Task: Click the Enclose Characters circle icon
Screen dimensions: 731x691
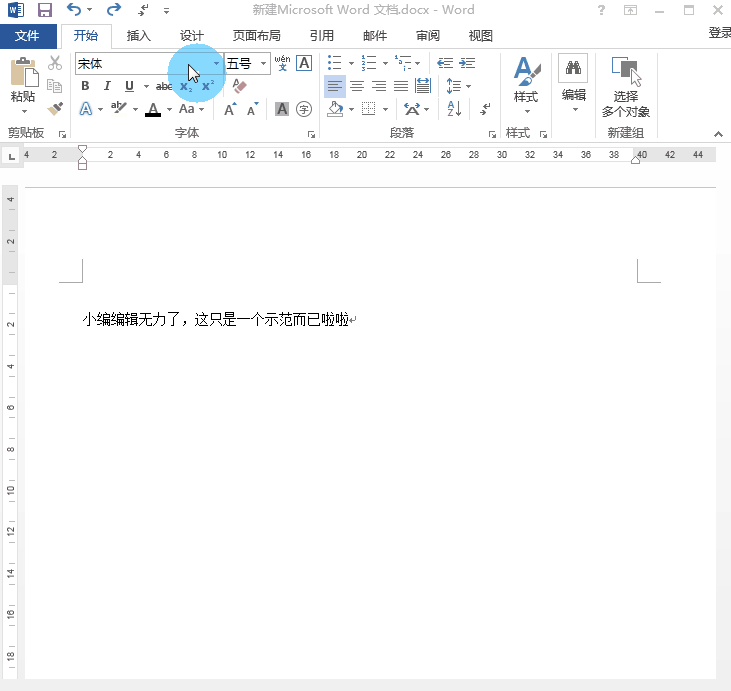Action: [x=304, y=109]
